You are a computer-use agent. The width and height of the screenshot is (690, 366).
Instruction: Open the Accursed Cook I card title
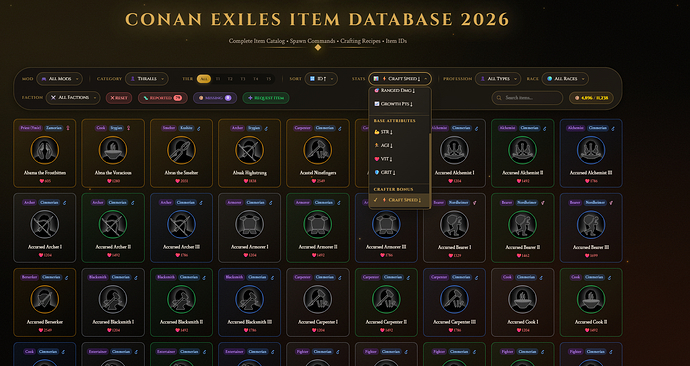pyautogui.click(x=522, y=322)
